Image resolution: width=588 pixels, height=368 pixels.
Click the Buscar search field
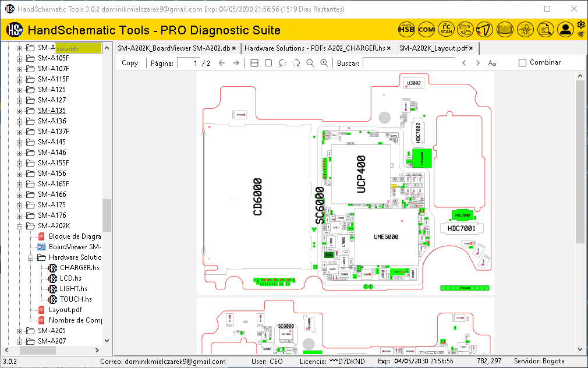click(x=409, y=63)
